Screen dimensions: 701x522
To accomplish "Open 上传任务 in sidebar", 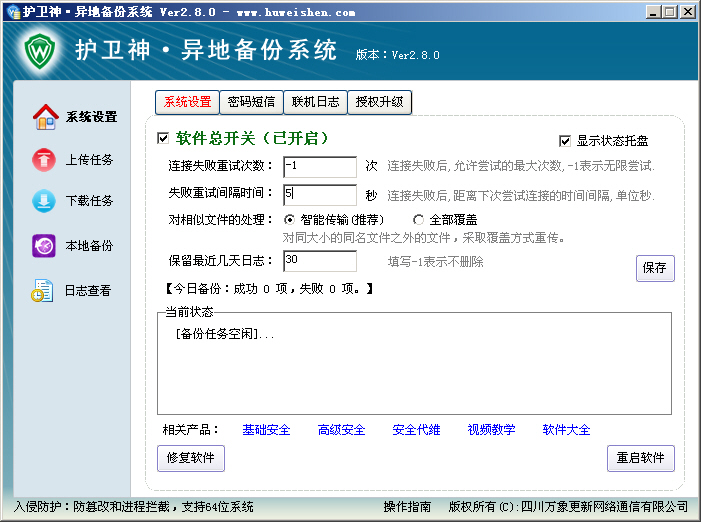I will pos(89,160).
